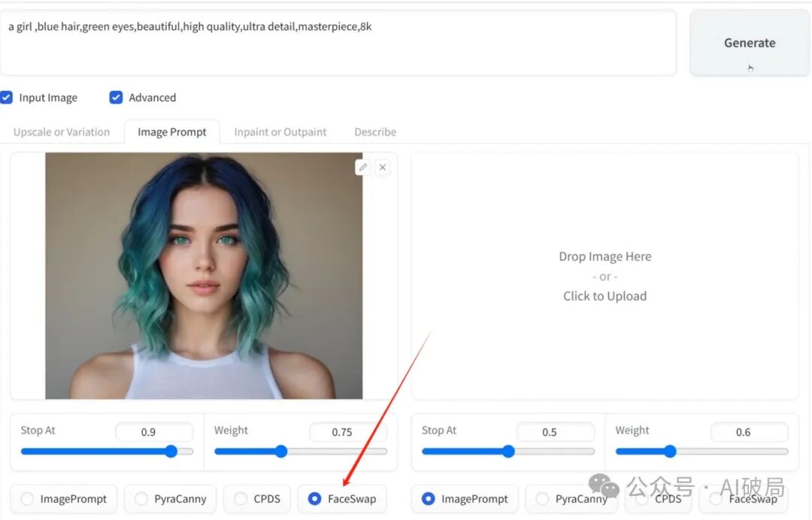Image resolution: width=812 pixels, height=520 pixels.
Task: Select the Image Prompt tab
Action: [172, 132]
